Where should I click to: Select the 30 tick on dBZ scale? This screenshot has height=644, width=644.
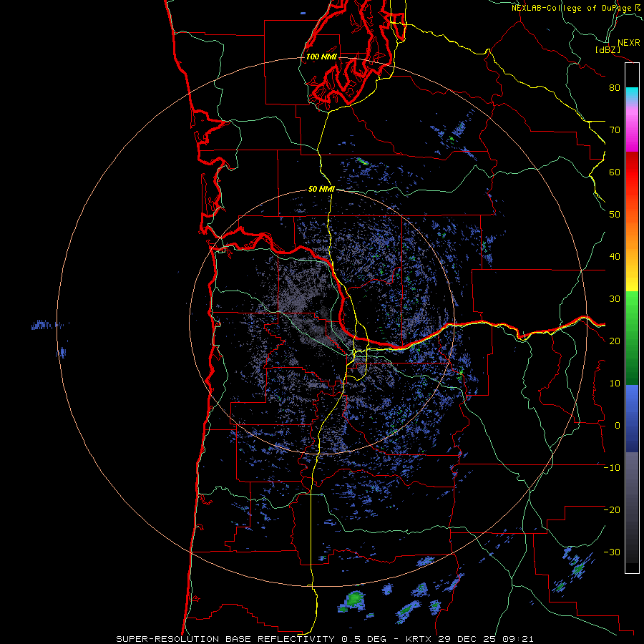(x=615, y=299)
